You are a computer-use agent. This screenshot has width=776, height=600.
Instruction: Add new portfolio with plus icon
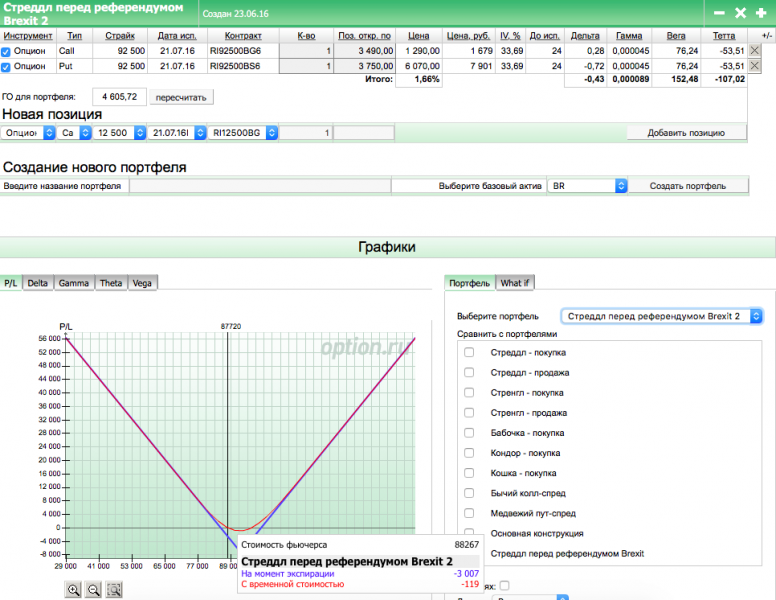pyautogui.click(x=761, y=13)
